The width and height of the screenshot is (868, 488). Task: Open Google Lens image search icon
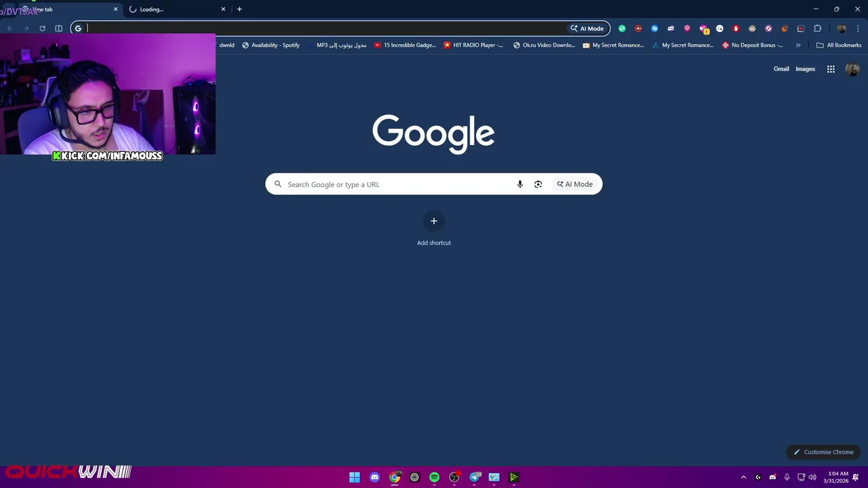click(538, 184)
